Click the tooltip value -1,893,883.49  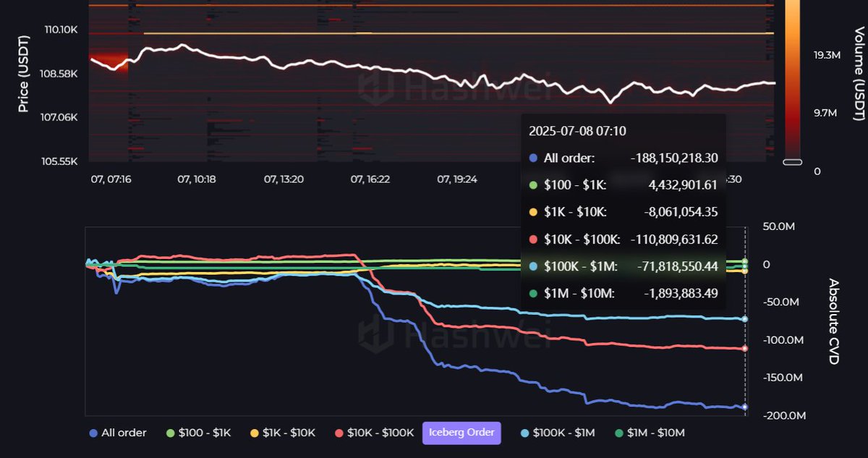click(680, 294)
